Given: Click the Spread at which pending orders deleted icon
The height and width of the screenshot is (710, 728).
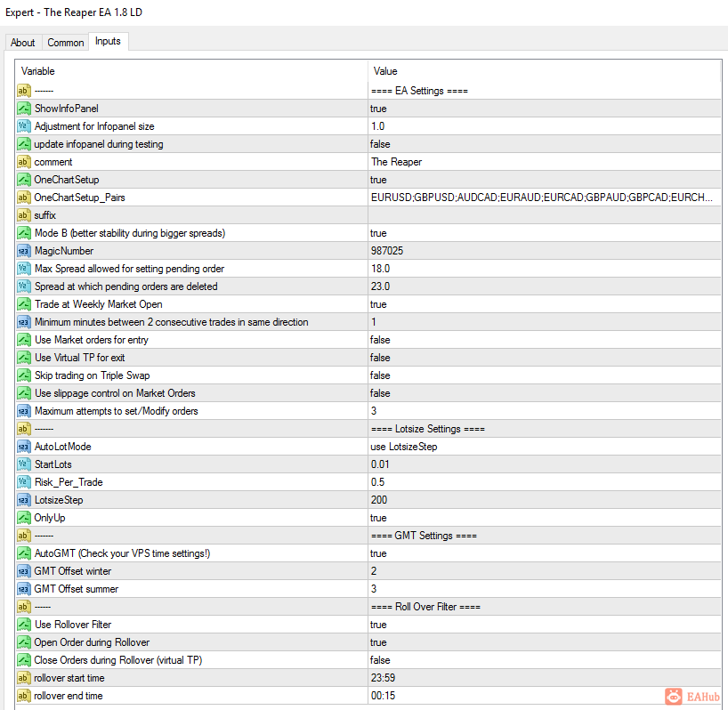Looking at the screenshot, I should tap(24, 286).
